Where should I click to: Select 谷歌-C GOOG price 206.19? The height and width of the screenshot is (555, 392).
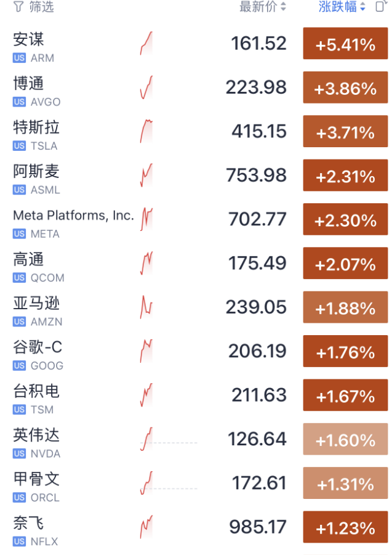[257, 351]
